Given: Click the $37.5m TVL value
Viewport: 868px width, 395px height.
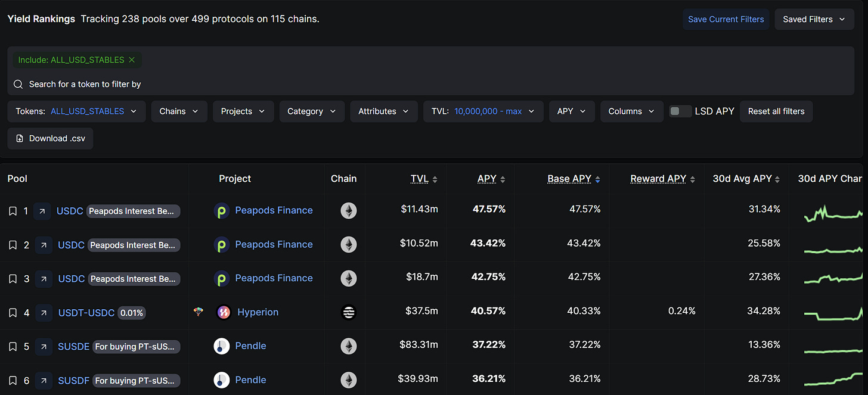Looking at the screenshot, I should click(x=421, y=310).
